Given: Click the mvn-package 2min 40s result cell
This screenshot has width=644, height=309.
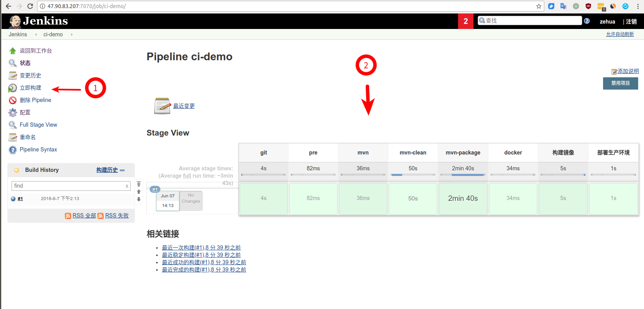Looking at the screenshot, I should (x=463, y=199).
